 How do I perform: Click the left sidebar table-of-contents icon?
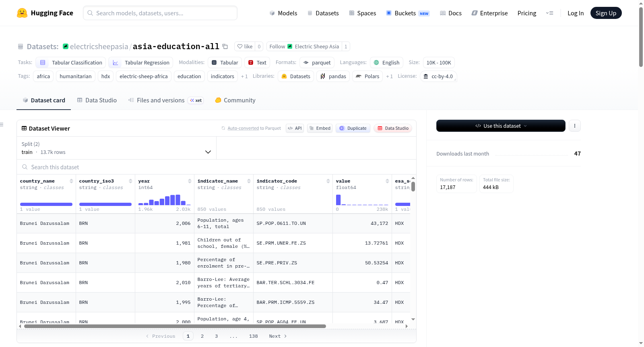click(x=2, y=125)
